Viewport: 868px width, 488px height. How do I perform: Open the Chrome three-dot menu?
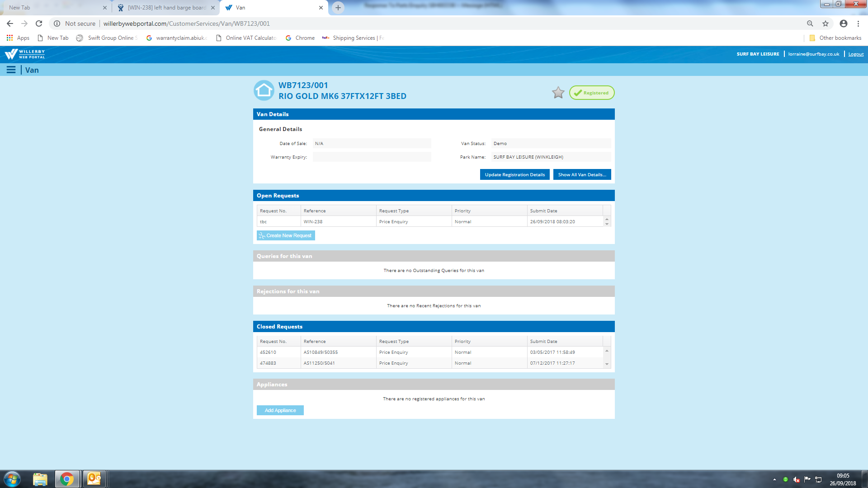pos(858,23)
